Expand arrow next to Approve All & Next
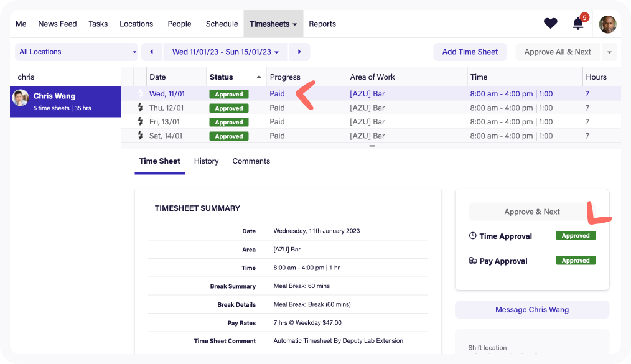The image size is (631, 364). tap(609, 52)
